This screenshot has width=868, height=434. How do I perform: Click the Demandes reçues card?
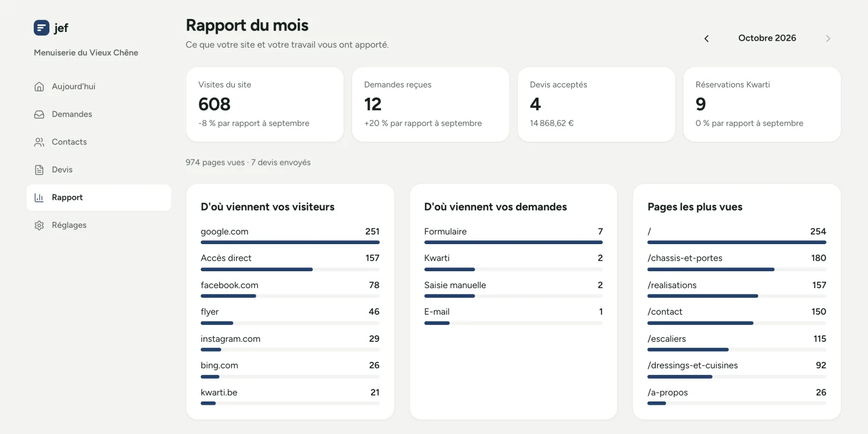click(431, 104)
